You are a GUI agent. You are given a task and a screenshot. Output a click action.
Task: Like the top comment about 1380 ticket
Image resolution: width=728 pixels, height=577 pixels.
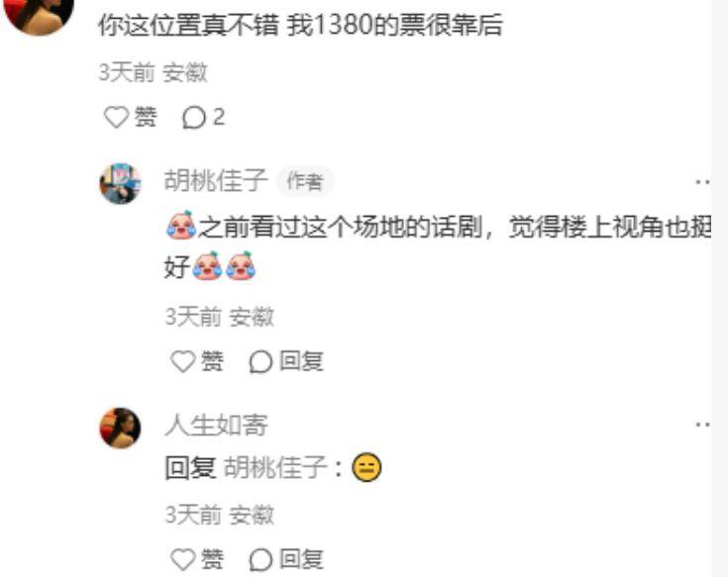click(116, 117)
